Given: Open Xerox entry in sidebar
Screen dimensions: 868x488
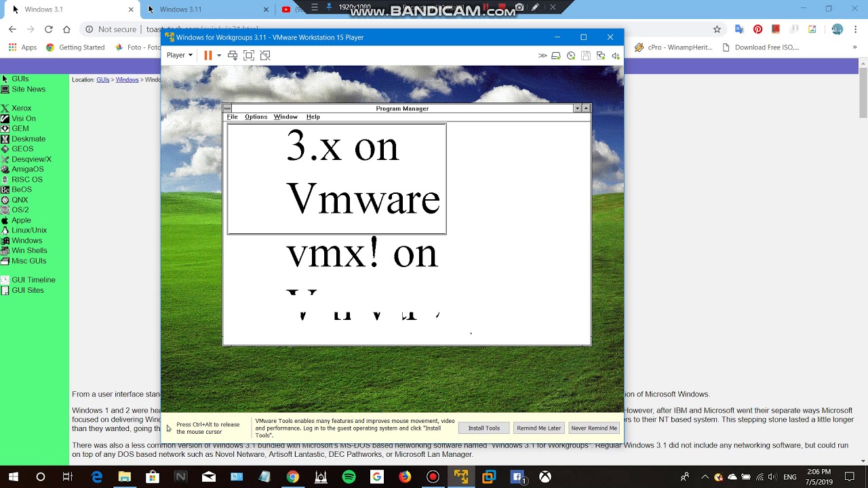Looking at the screenshot, I should coord(21,108).
